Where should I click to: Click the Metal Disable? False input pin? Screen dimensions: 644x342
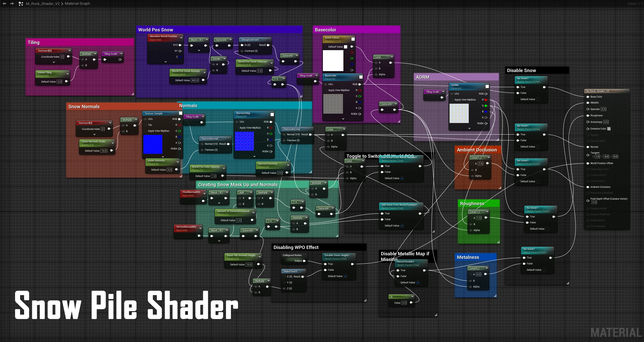398,276
